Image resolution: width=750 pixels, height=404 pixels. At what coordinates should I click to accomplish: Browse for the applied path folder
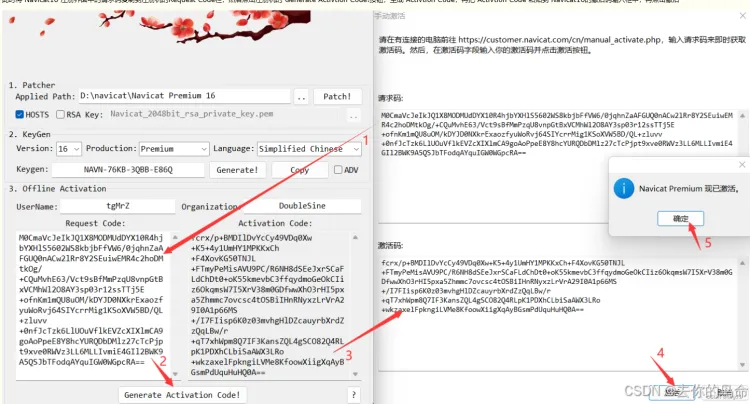coord(301,97)
